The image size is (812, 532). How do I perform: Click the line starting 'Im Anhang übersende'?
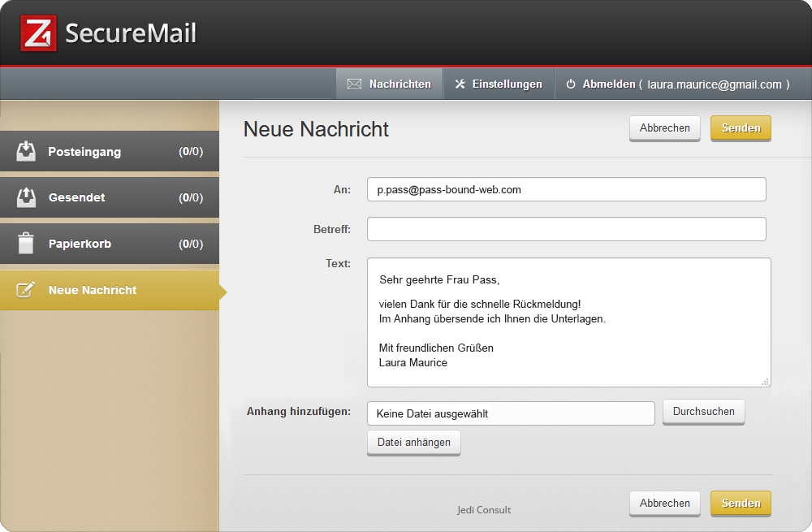pos(492,318)
